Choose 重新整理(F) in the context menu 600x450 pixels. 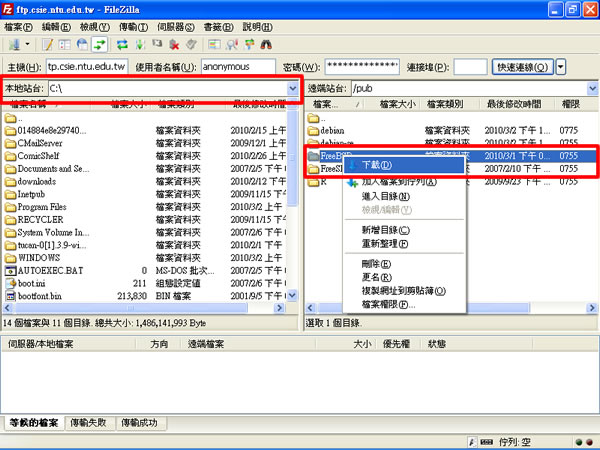point(404,243)
